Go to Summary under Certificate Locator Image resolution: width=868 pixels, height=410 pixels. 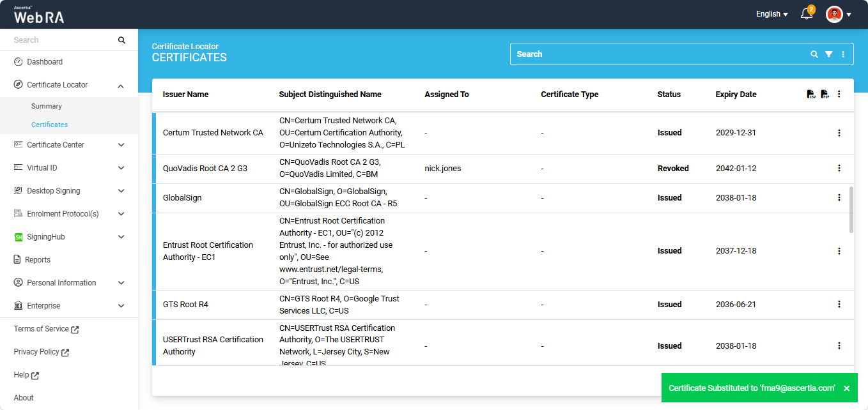pyautogui.click(x=47, y=106)
